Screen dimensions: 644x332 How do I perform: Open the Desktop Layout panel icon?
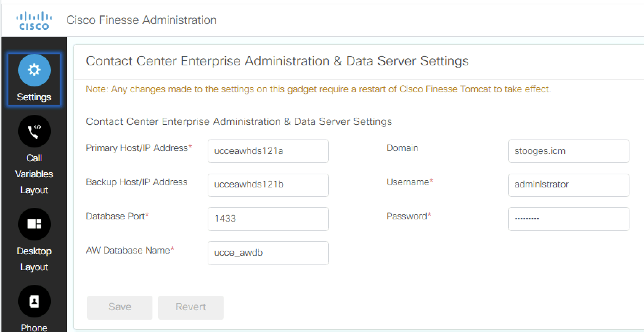click(34, 224)
